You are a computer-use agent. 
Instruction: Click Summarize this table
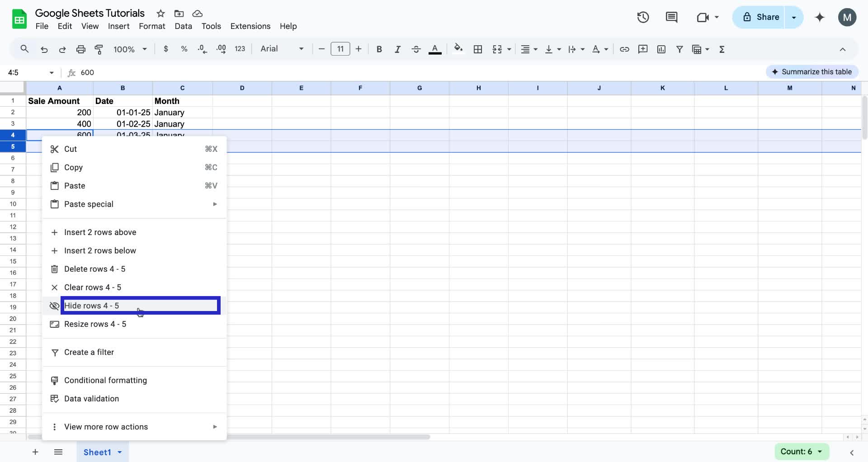click(x=811, y=71)
